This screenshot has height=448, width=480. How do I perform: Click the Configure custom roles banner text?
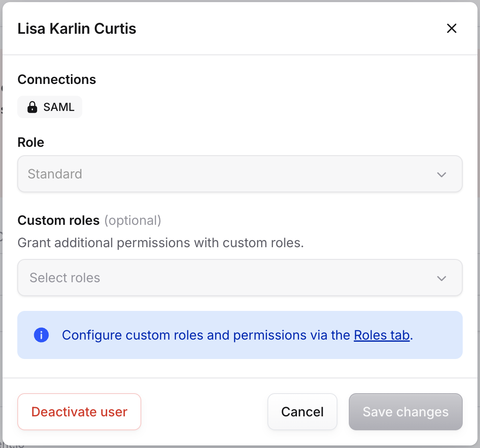206,335
